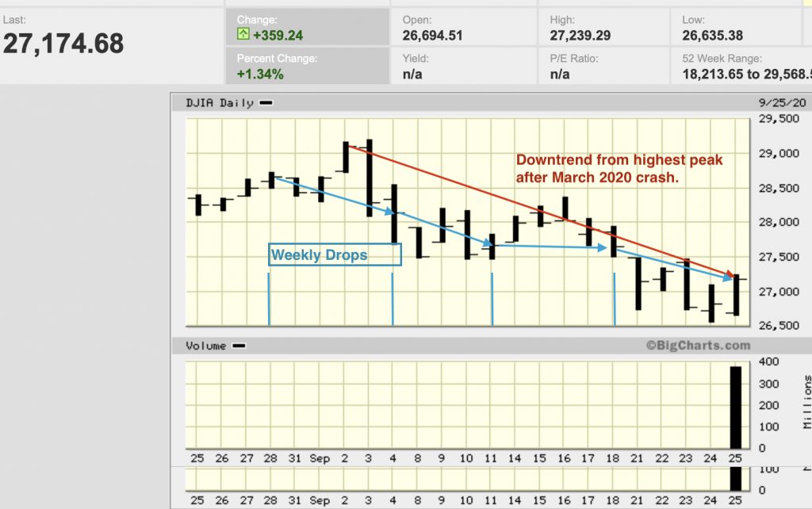Image resolution: width=812 pixels, height=509 pixels.
Task: Click the P/E Ratio cell
Action: [x=603, y=66]
